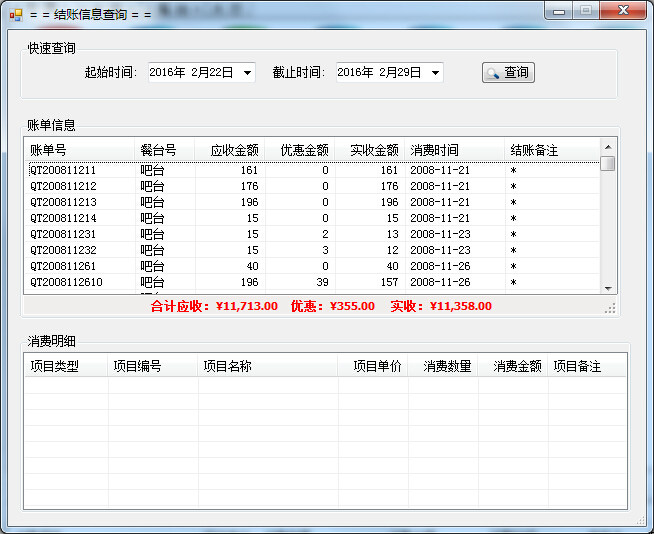This screenshot has width=654, height=534.
Task: Click the 优惠 ¥355.00 total
Action: tap(332, 306)
